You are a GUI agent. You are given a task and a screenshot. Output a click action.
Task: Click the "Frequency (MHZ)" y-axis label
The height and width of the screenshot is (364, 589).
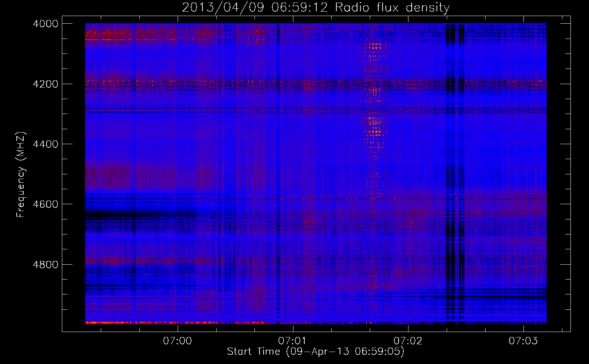tap(21, 175)
